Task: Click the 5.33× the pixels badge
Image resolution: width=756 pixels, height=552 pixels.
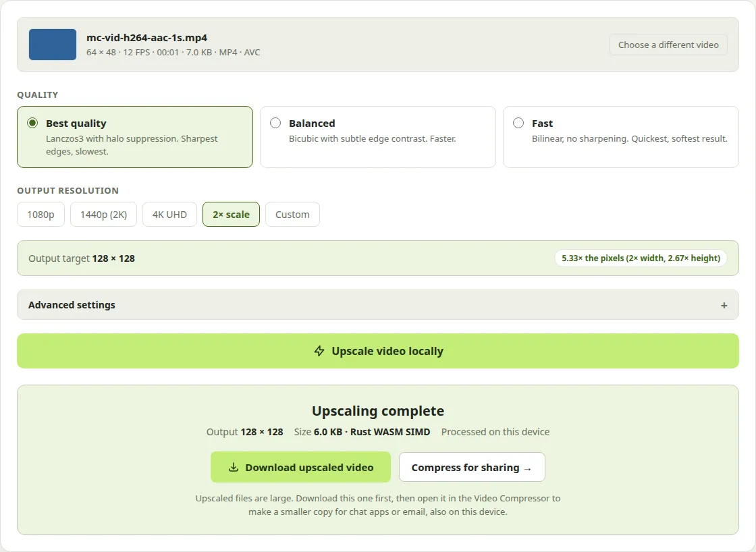Action: [641, 258]
